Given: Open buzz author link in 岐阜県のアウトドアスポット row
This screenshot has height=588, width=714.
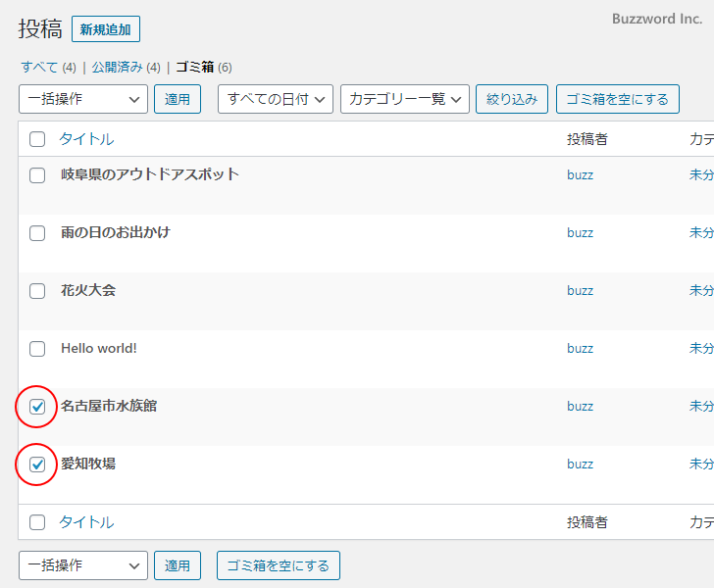Looking at the screenshot, I should [x=581, y=175].
